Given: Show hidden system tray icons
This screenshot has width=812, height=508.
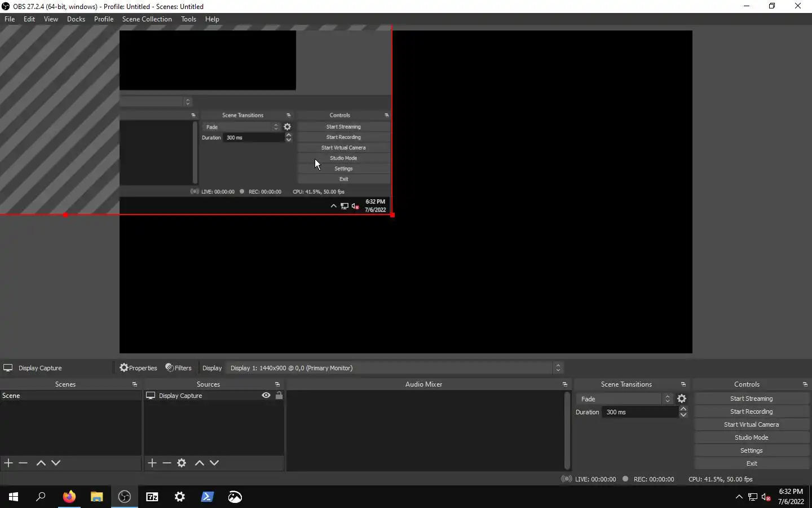Looking at the screenshot, I should point(739,497).
